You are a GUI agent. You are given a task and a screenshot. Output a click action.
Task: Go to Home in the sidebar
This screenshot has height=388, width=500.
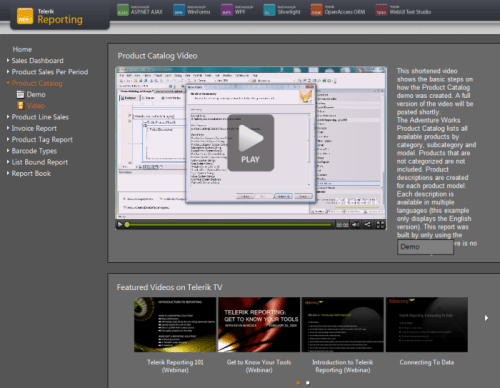22,49
